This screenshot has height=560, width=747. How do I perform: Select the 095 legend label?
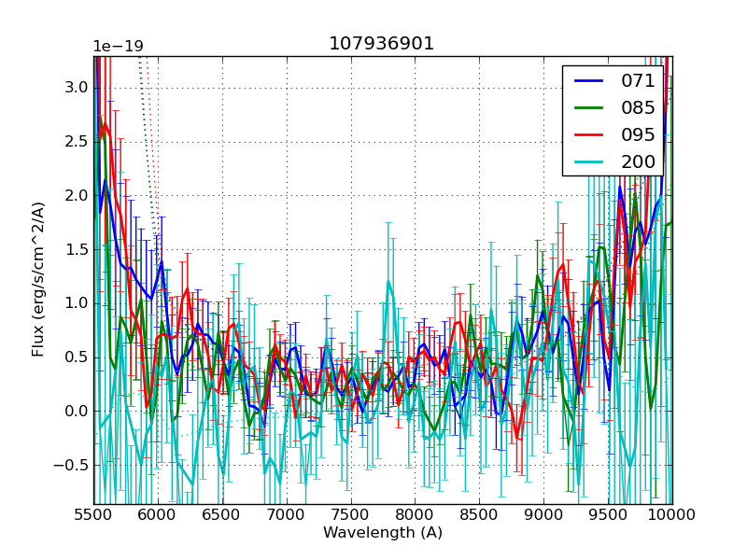(638, 134)
